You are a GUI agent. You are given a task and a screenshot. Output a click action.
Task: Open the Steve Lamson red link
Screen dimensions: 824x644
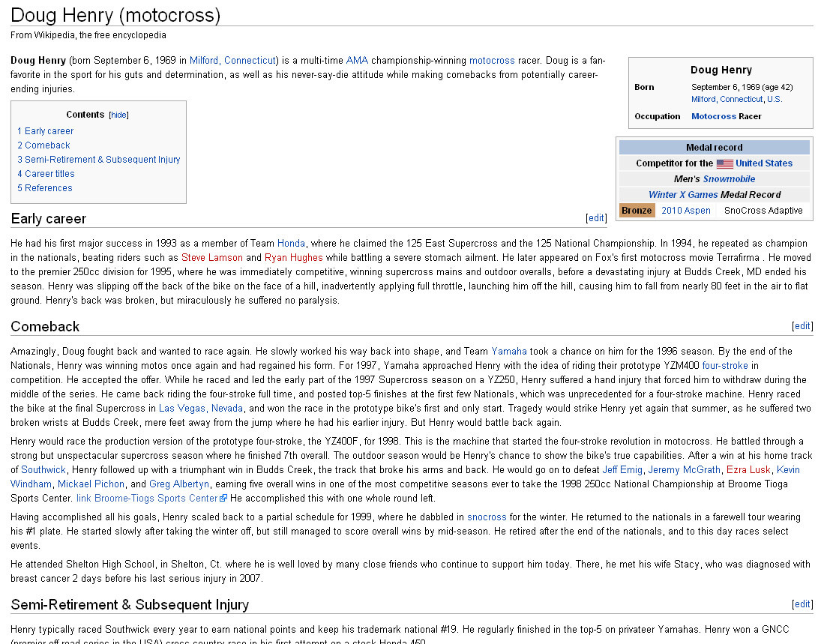pos(211,257)
